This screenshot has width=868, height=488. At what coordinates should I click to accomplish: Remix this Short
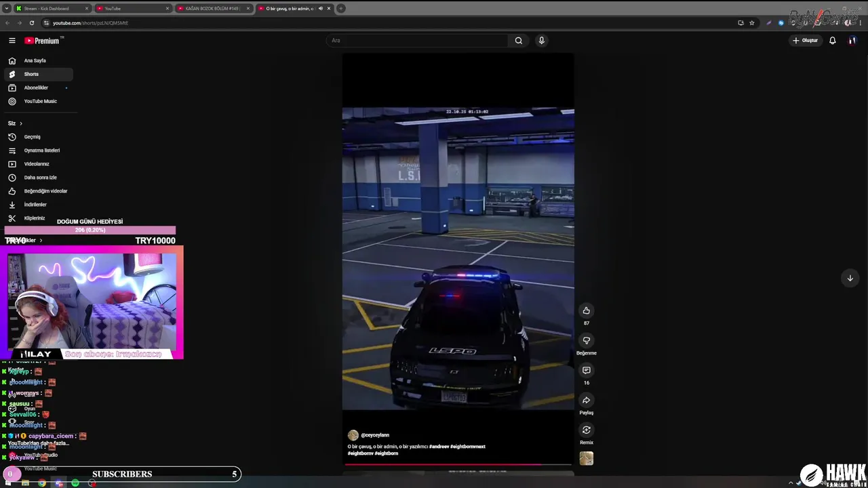[x=587, y=430]
